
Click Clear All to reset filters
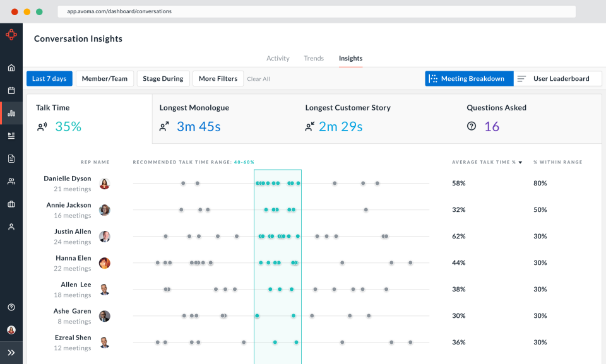pyautogui.click(x=259, y=78)
